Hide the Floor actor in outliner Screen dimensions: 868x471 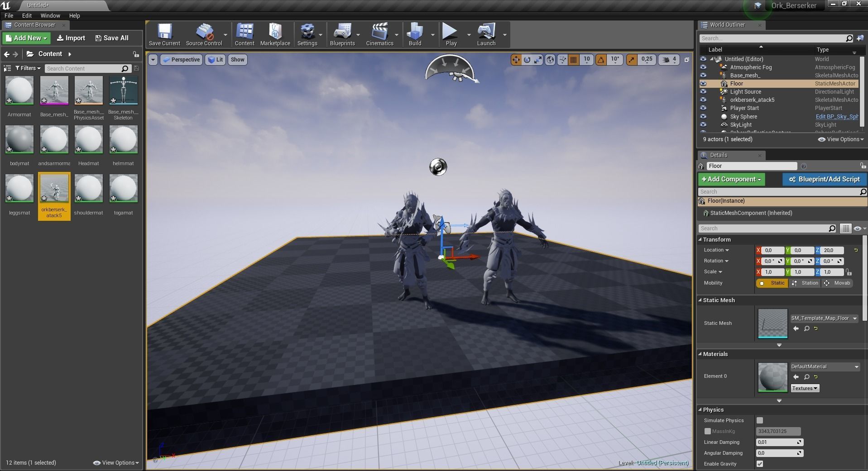coord(703,84)
